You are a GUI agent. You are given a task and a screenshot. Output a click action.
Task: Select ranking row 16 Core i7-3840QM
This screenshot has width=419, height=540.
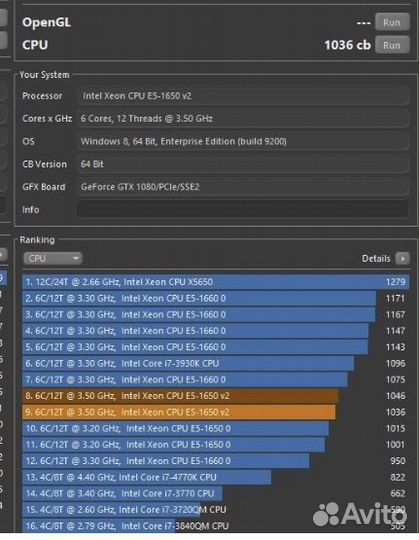click(x=216, y=526)
